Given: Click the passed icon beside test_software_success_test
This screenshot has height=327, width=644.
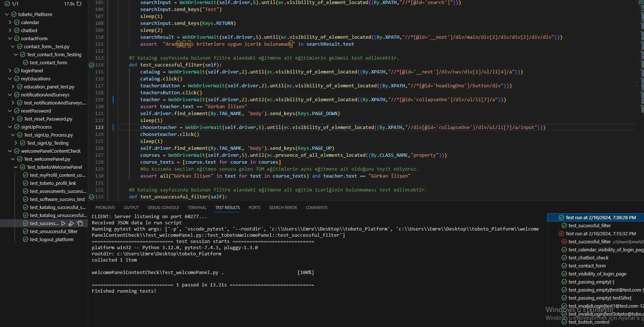Looking at the screenshot, I should click(26, 199).
